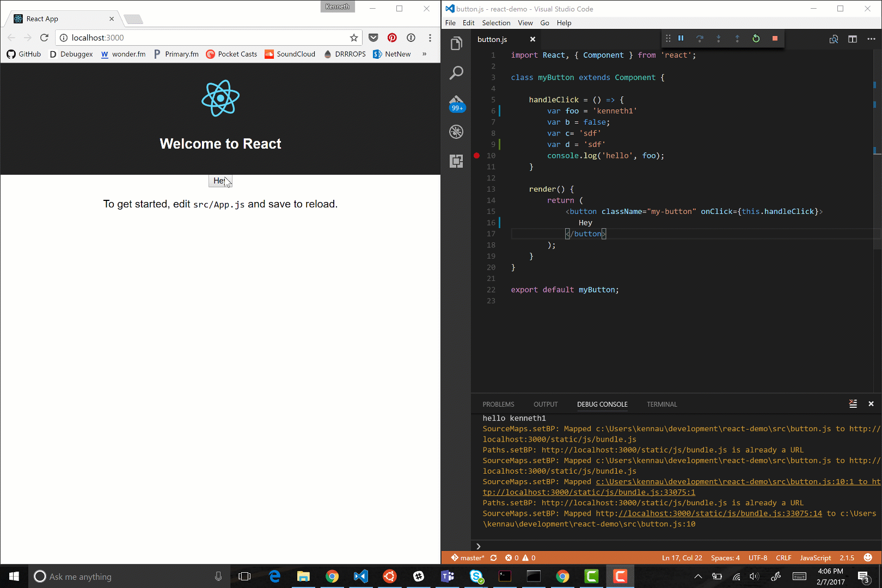Click the Hey button on page
Image resolution: width=882 pixels, height=588 pixels.
(x=220, y=181)
